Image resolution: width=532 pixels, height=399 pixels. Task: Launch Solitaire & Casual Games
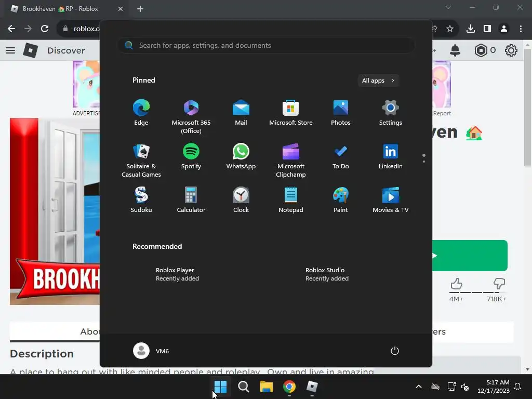click(x=141, y=161)
